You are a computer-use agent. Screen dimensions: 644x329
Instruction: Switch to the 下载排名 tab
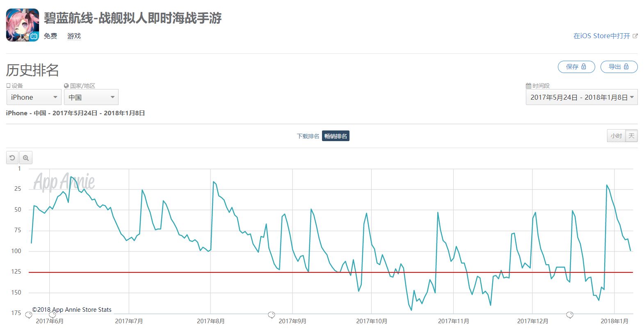pyautogui.click(x=308, y=136)
